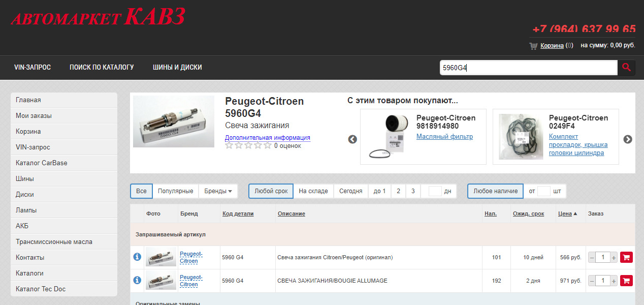This screenshot has height=305, width=644.
Task: Sort table by Нал. column
Action: tap(491, 213)
